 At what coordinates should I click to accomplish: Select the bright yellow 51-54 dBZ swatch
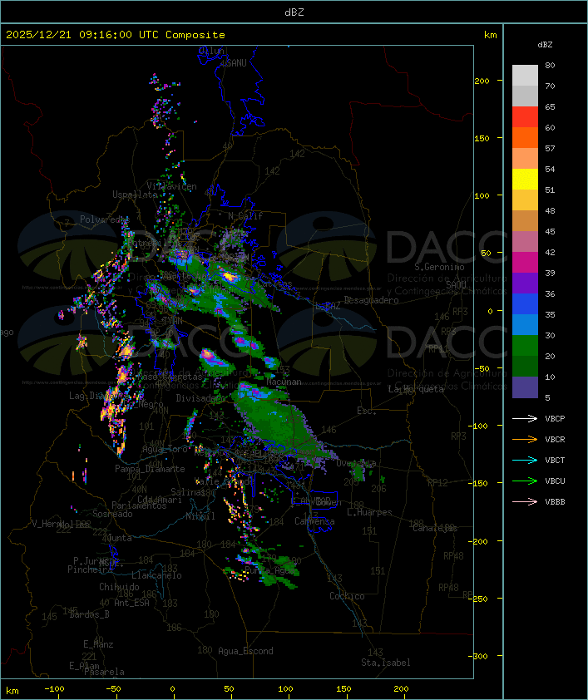click(x=525, y=180)
